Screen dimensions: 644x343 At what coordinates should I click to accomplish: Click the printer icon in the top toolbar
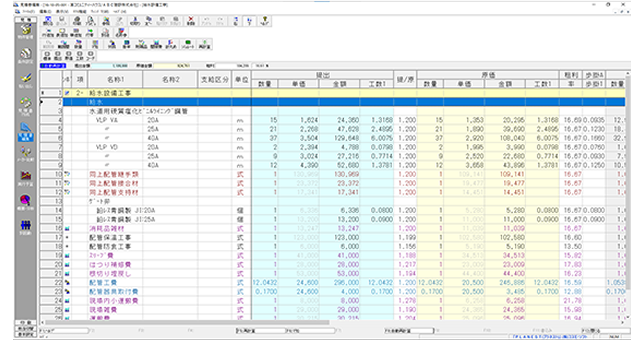[x=77, y=21]
